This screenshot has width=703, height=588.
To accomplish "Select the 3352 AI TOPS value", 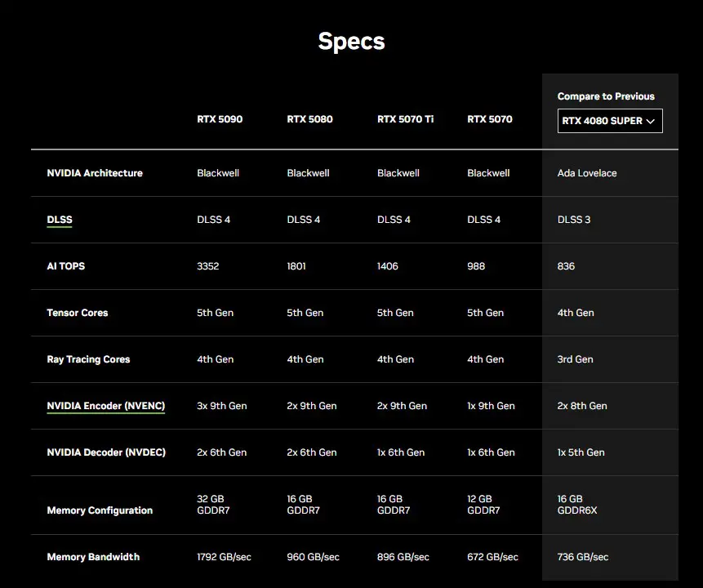I will pos(208,266).
